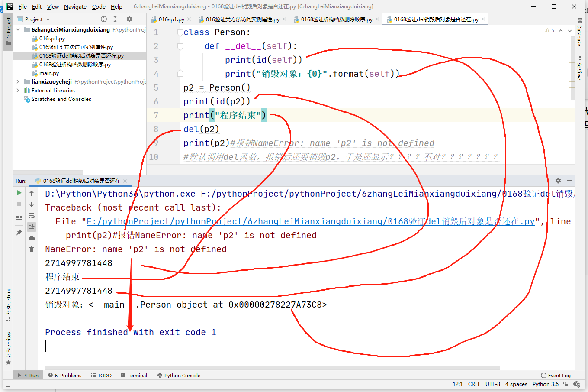Viewport: 588px width, 392px height.
Task: Open the Python Console tool window
Action: [179, 376]
